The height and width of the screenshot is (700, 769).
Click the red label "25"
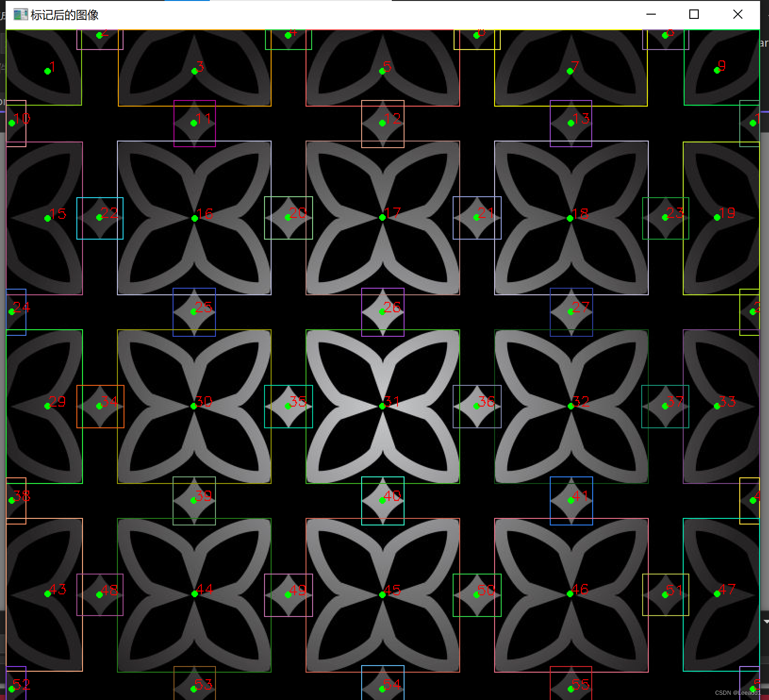204,307
